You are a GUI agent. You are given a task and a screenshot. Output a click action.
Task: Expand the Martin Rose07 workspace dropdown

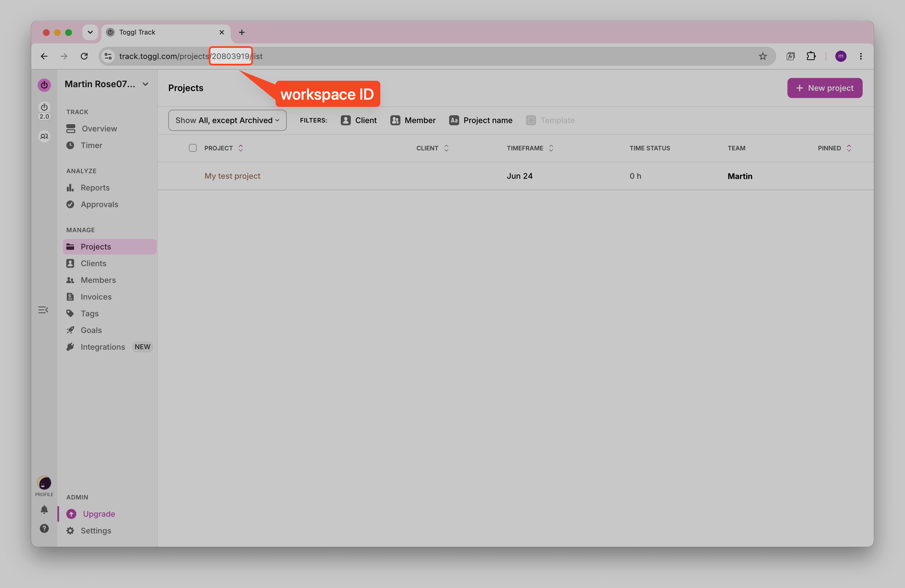106,84
